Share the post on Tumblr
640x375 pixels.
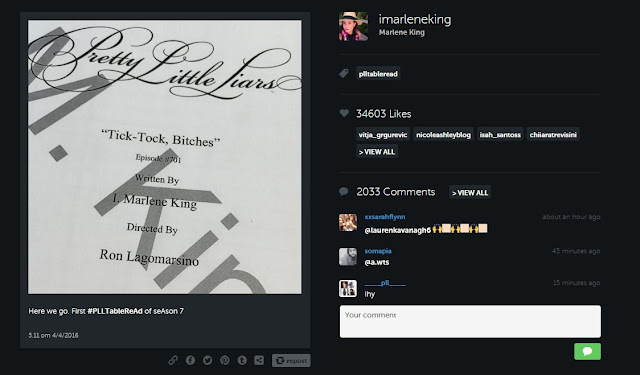242,360
